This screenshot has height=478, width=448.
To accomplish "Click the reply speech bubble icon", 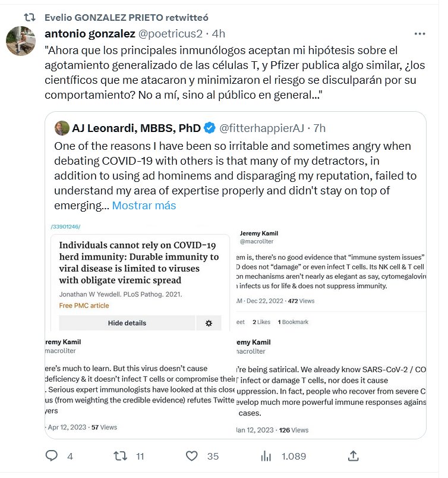I will click(52, 456).
